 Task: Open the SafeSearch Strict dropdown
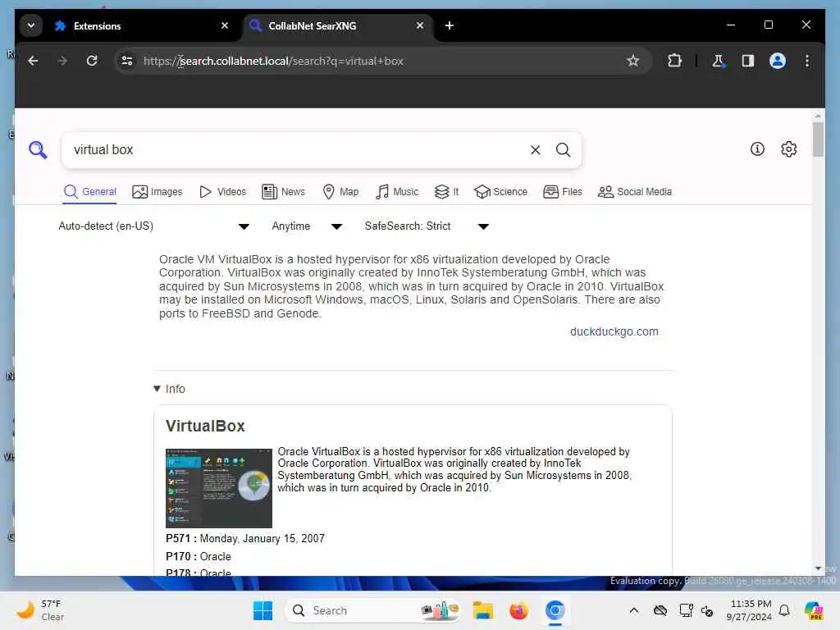point(427,226)
